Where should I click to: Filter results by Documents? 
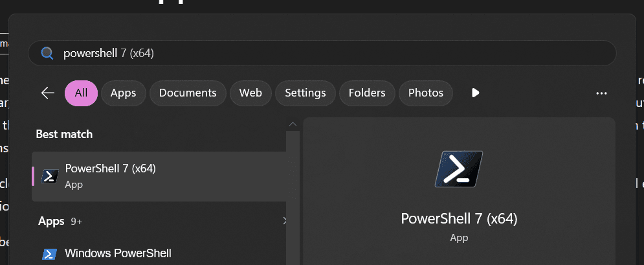(x=188, y=93)
